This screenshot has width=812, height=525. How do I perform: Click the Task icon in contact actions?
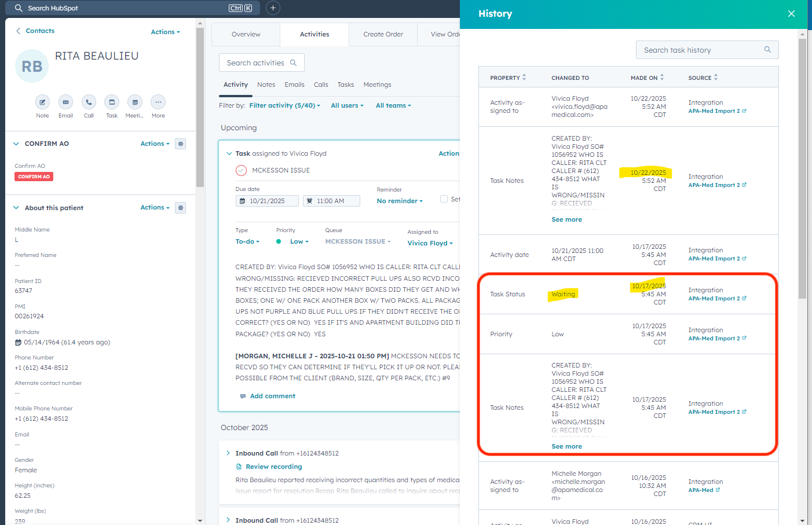click(112, 102)
